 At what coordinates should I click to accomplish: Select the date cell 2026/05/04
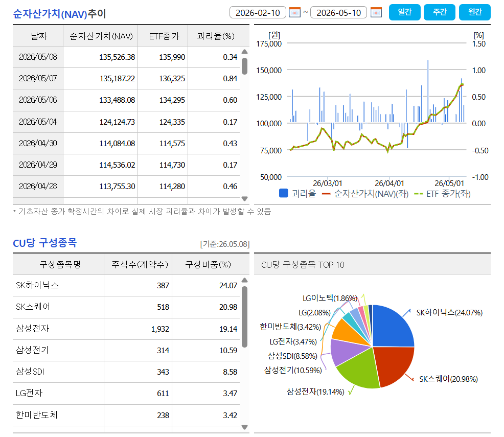pyautogui.click(x=38, y=122)
